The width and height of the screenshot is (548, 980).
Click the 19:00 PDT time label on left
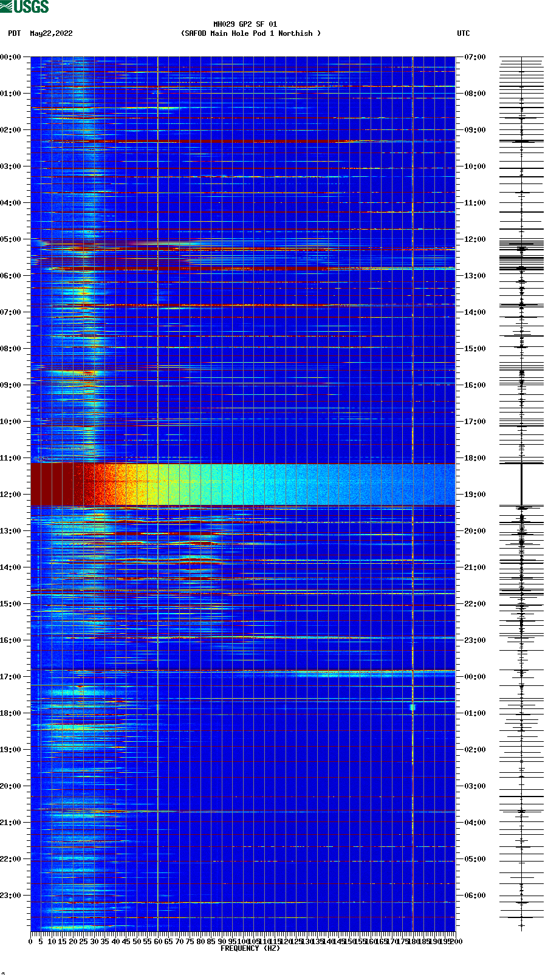[x=11, y=750]
